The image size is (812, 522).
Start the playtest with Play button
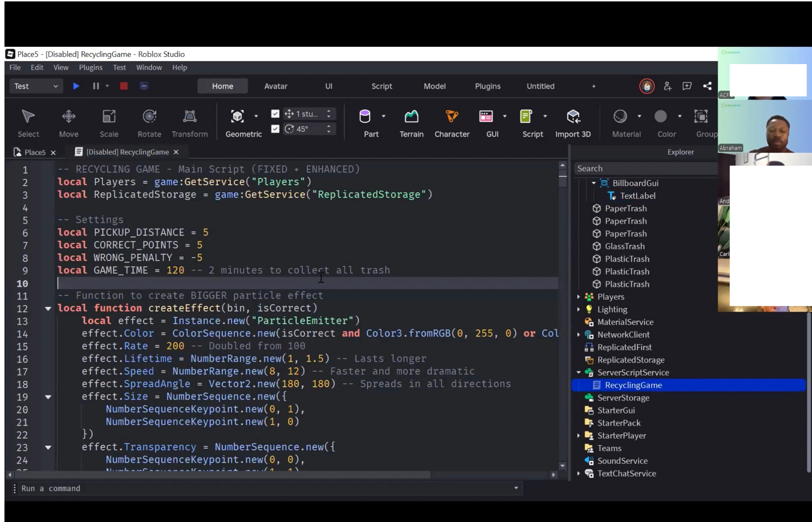point(76,86)
